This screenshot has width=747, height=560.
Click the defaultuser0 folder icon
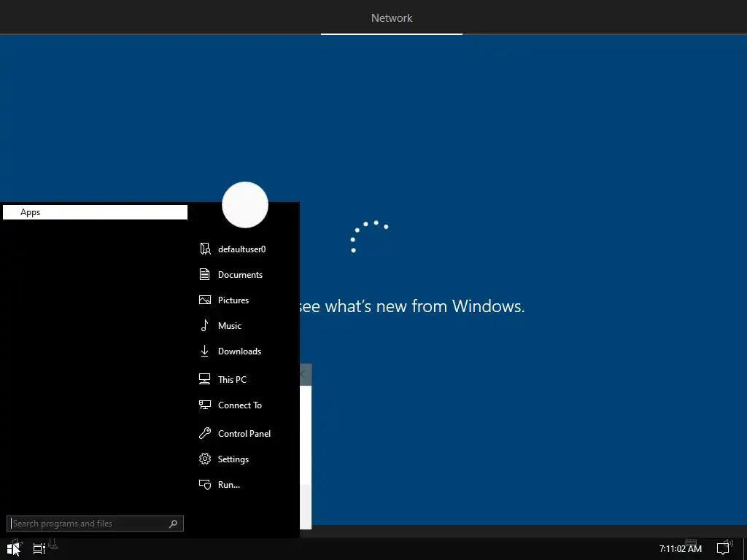pos(205,249)
